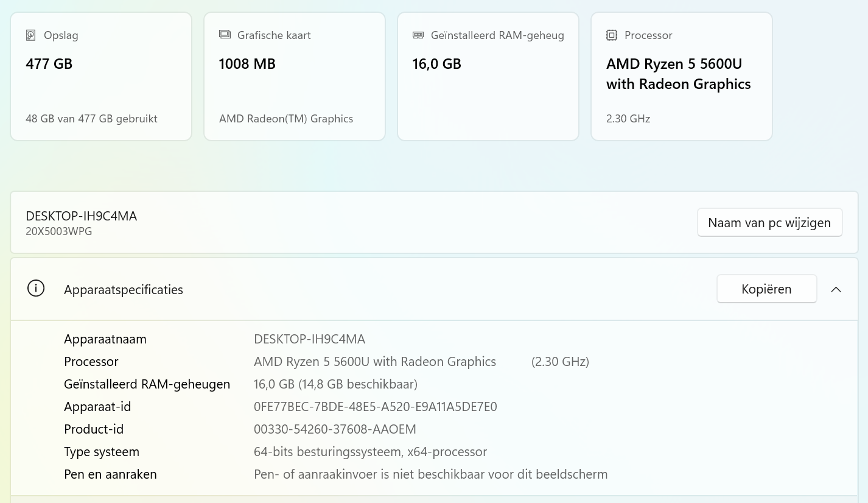Copy device specs with Kopiëren button
This screenshot has width=868, height=503.
[766, 289]
